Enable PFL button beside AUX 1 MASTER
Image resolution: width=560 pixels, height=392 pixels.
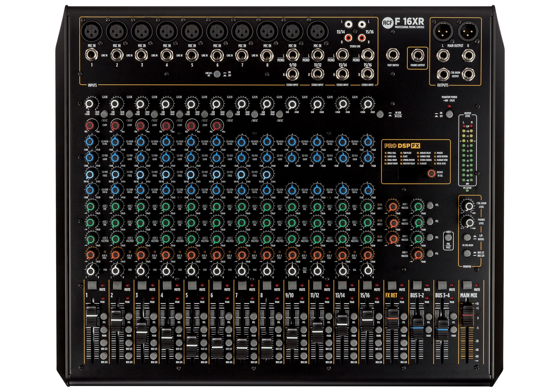(x=430, y=205)
